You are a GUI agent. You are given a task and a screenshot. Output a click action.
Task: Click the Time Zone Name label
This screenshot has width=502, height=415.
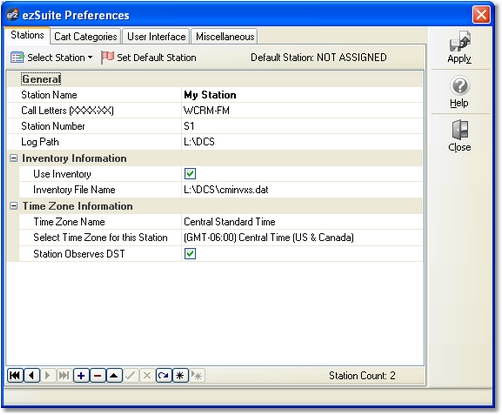pos(69,222)
